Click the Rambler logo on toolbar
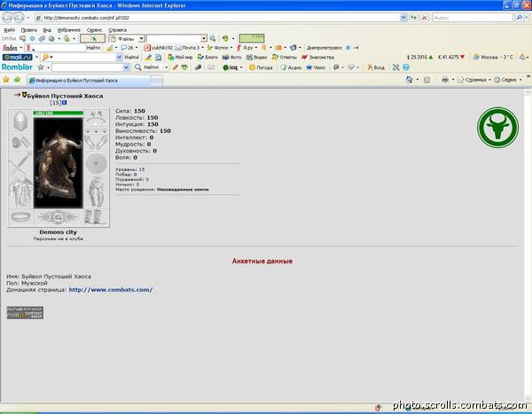532x414 pixels. [x=17, y=66]
